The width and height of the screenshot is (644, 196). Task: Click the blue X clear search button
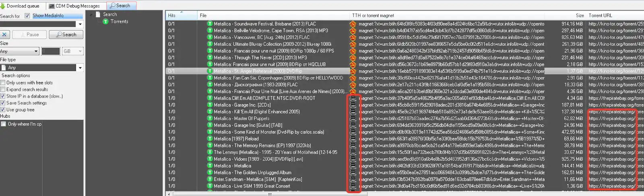[x=4, y=35]
